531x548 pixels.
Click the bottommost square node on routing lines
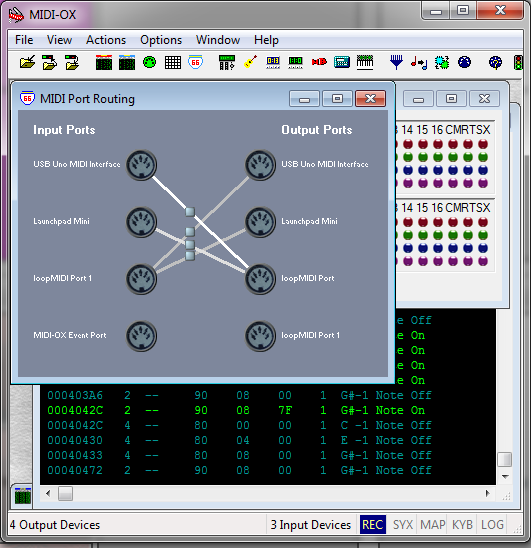[190, 256]
